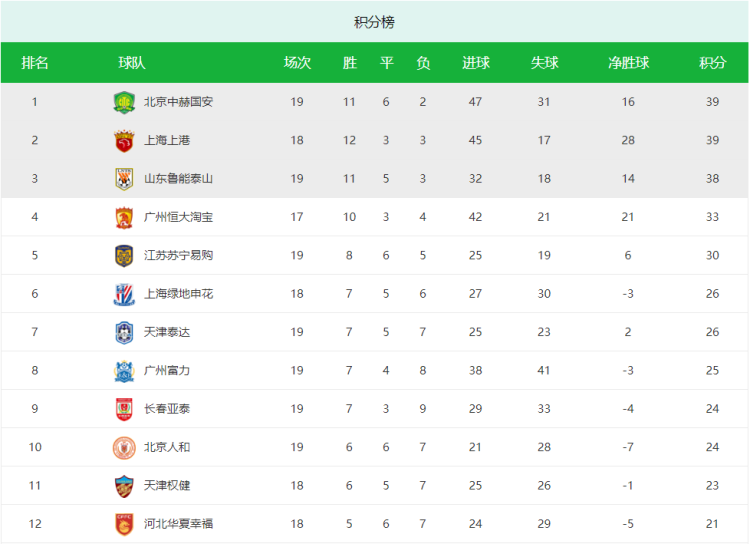Image resolution: width=750 pixels, height=544 pixels.
Task: Click the 天津泰达 team logo
Action: click(x=123, y=332)
